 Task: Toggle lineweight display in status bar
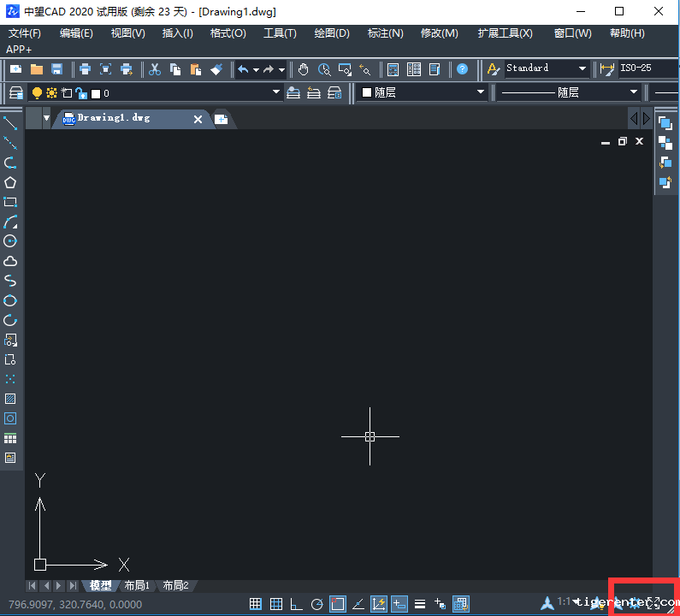tap(420, 604)
